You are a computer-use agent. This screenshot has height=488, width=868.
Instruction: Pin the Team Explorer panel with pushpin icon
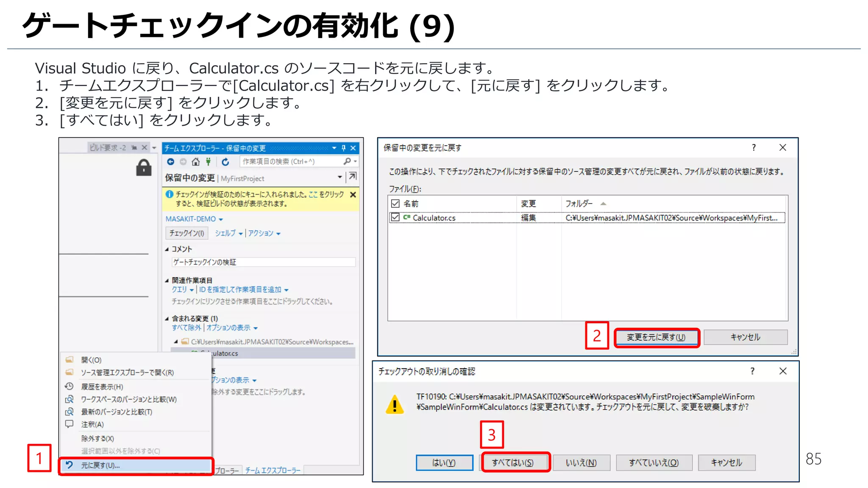[x=344, y=148]
